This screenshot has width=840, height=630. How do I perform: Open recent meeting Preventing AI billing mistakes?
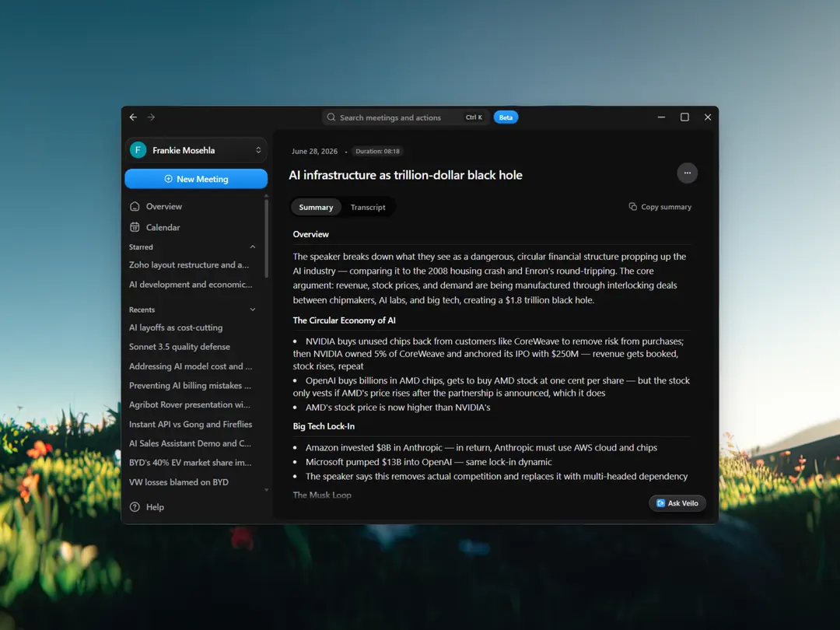191,386
